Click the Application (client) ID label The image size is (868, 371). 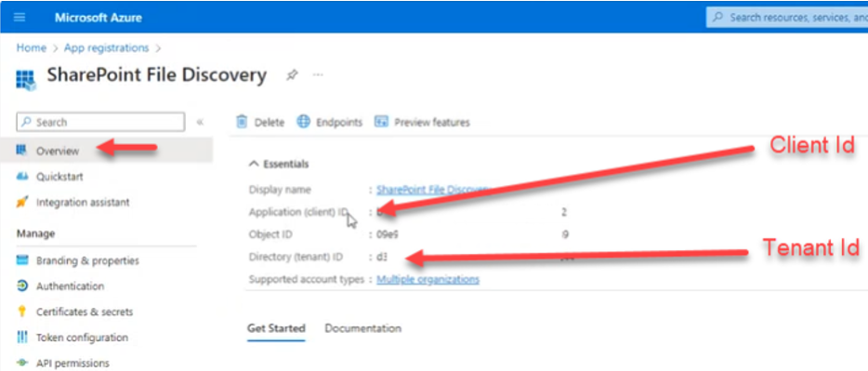tap(299, 212)
